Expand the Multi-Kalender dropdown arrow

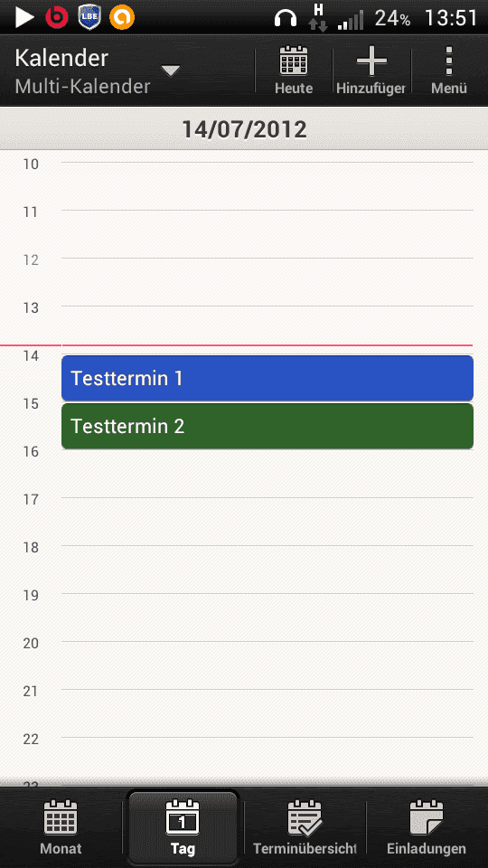(x=171, y=71)
